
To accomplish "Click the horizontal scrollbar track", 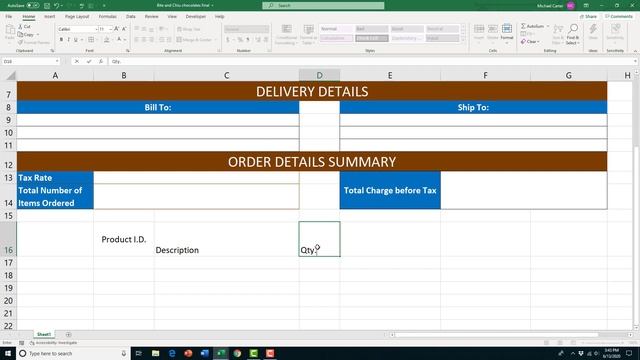I will tap(511, 335).
